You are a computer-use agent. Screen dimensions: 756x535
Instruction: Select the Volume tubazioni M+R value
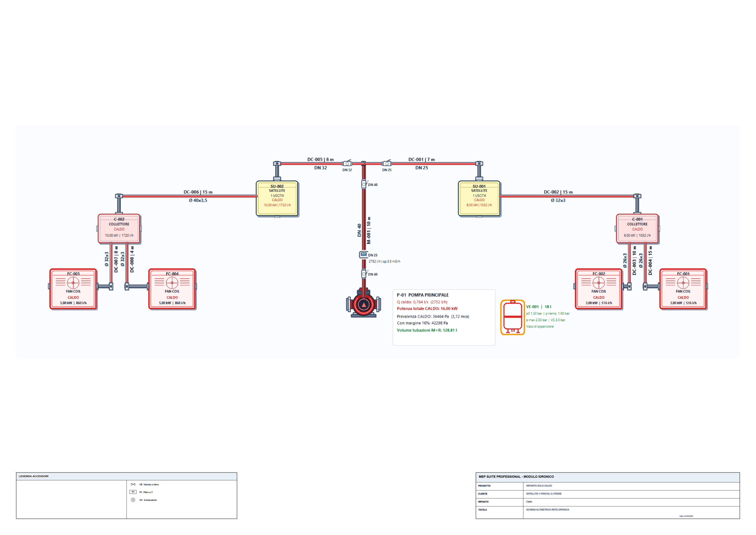click(x=427, y=330)
